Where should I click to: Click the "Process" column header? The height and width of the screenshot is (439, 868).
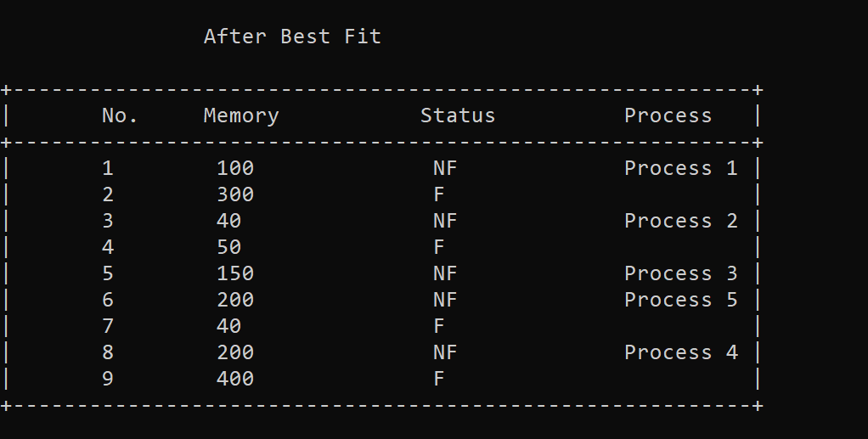(668, 115)
